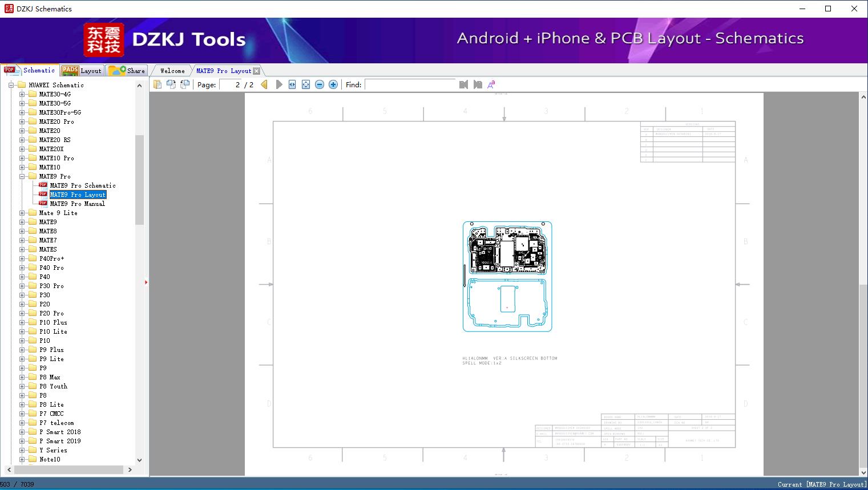Viewport: 868px width, 490px height.
Task: Go to the next page
Action: [x=278, y=84]
